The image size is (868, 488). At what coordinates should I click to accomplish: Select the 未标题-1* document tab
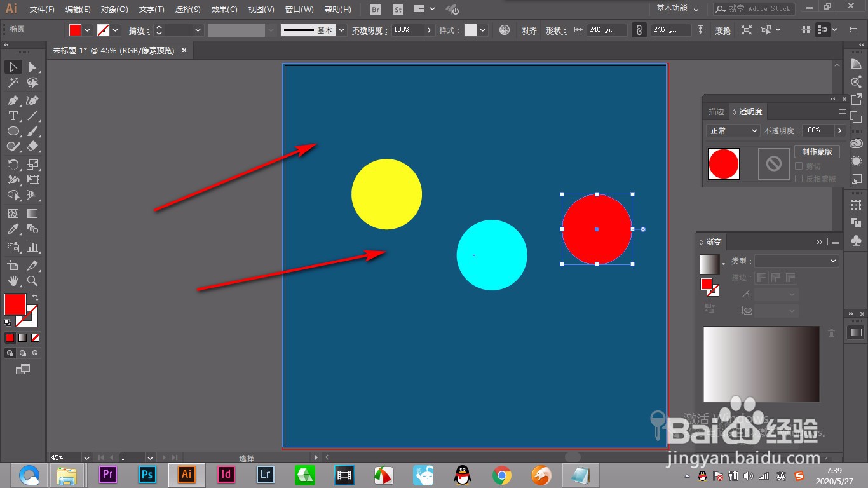click(x=114, y=50)
